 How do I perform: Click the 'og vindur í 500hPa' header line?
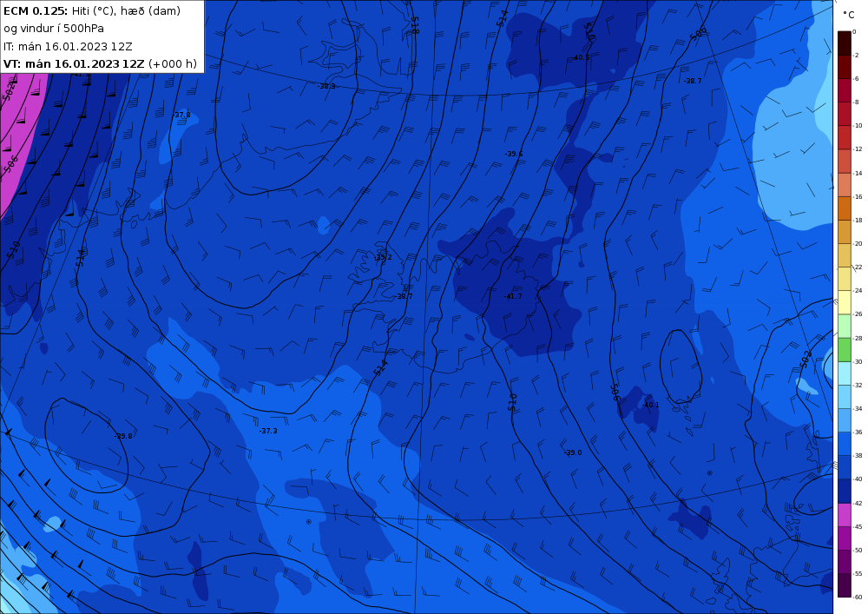point(54,29)
